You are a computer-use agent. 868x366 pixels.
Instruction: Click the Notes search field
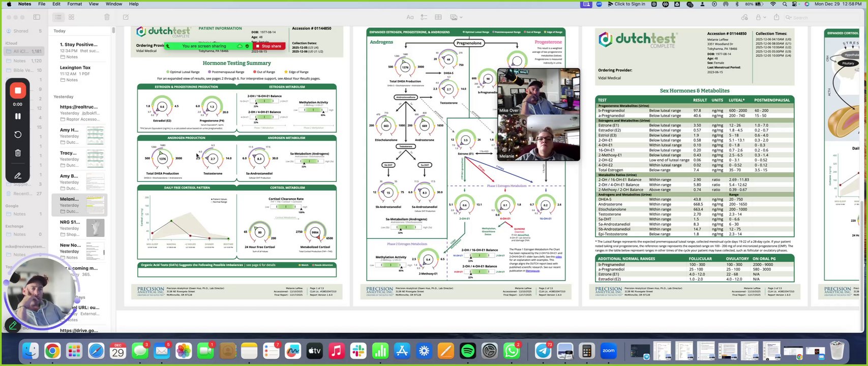click(x=821, y=17)
